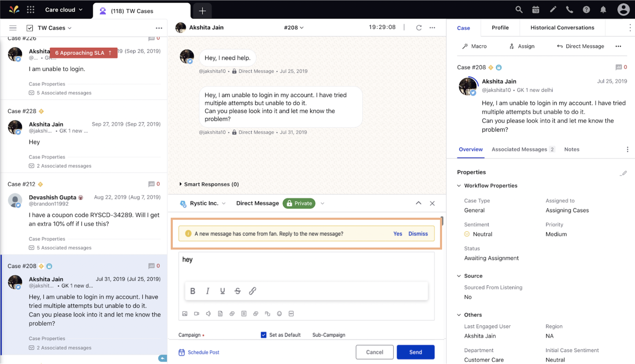635x364 pixels.
Task: Click the Assign action
Action: [x=522, y=46]
